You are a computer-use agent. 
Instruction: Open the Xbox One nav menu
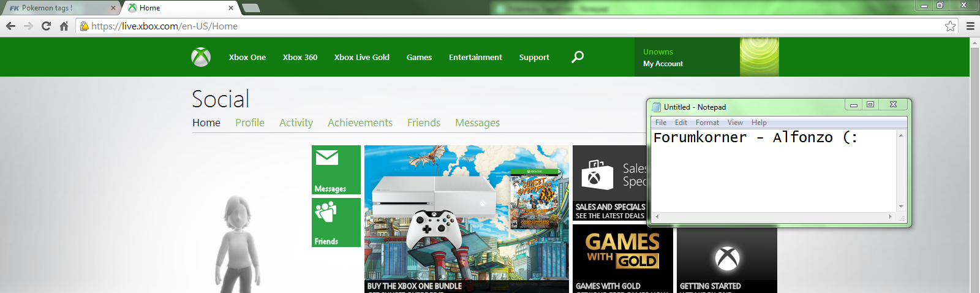click(247, 57)
